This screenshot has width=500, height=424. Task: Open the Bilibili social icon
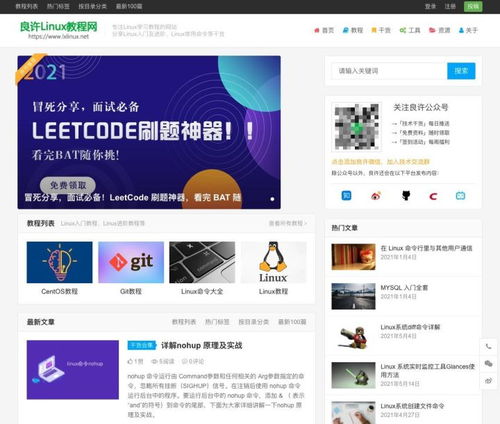tap(460, 196)
